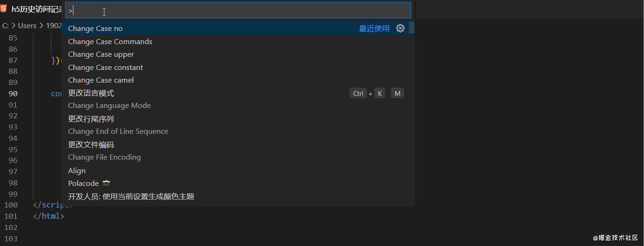Choose 更改文件编码 Change File Encoding

pos(238,151)
